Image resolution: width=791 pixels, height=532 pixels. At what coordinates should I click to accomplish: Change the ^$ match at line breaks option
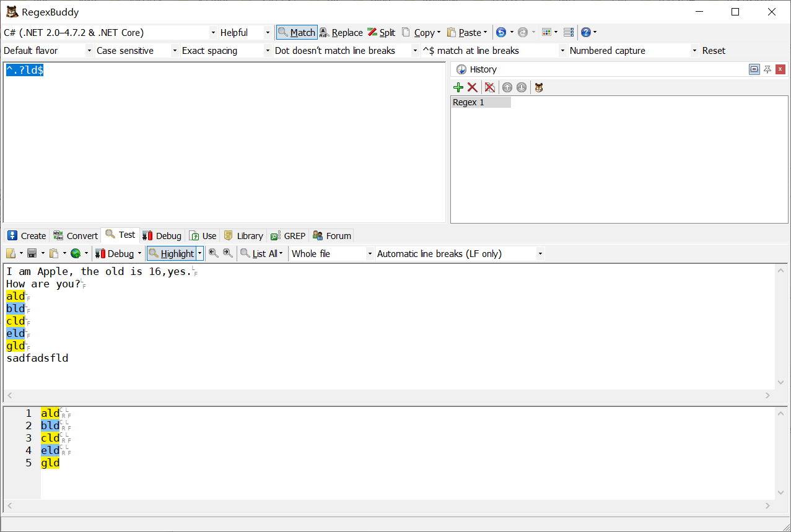coord(494,50)
